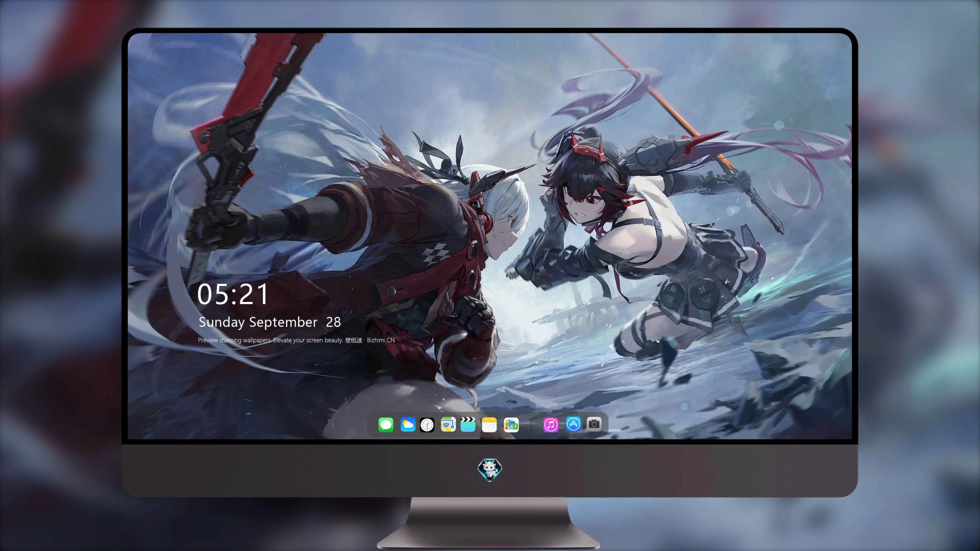Click the dragon mascot logo on monitor chin
This screenshot has height=551, width=980.
click(x=490, y=470)
